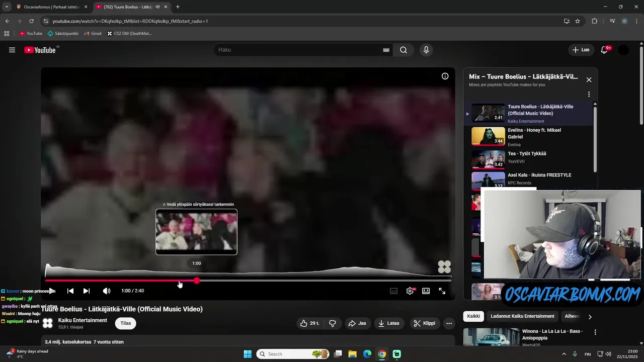The width and height of the screenshot is (644, 362).
Task: Click the red progress scrubber handle
Action: (197, 281)
